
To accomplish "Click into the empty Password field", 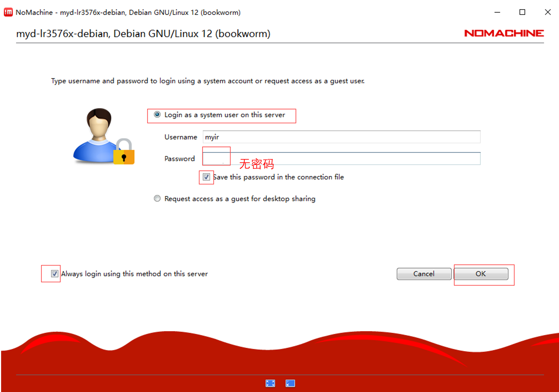I will point(341,159).
